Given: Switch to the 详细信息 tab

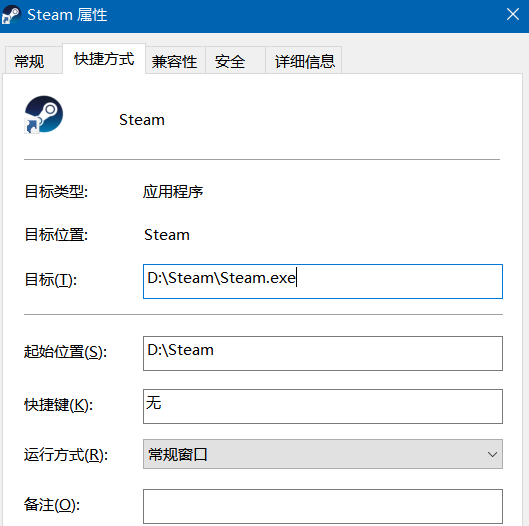Looking at the screenshot, I should 305,61.
